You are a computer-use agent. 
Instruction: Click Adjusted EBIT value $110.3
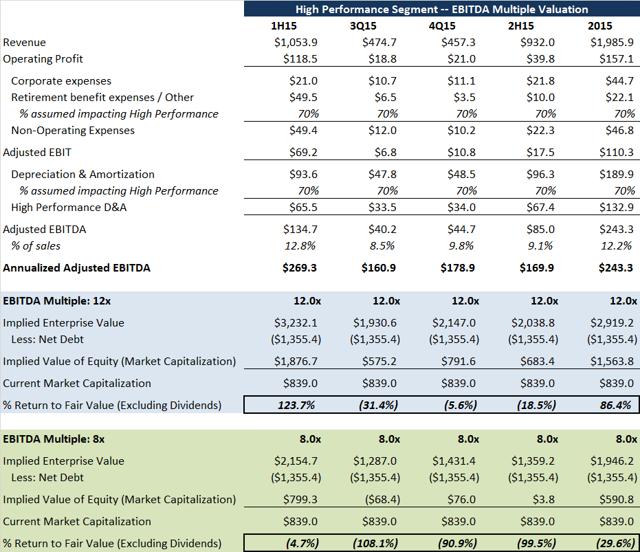pos(617,153)
